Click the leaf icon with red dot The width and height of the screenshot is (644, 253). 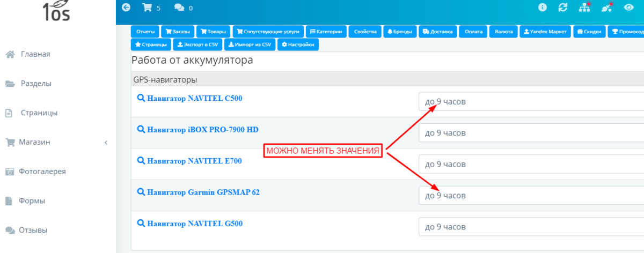click(x=606, y=8)
